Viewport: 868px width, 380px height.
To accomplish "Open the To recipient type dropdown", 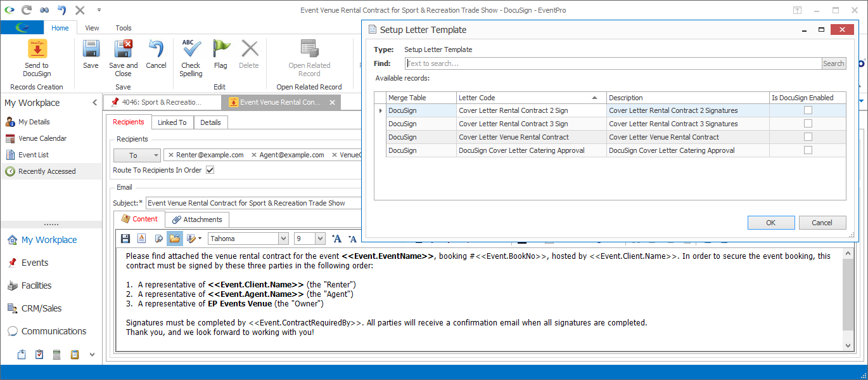I will (137, 155).
